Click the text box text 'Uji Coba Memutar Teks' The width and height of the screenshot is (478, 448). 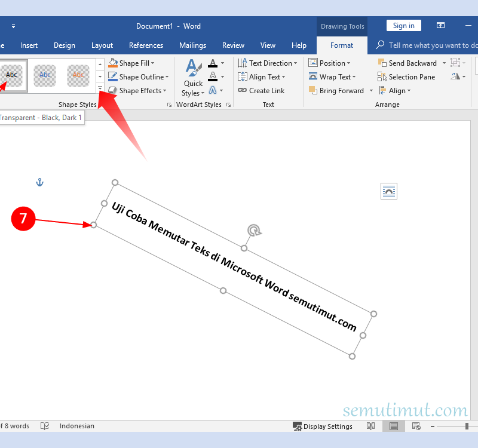click(x=160, y=229)
